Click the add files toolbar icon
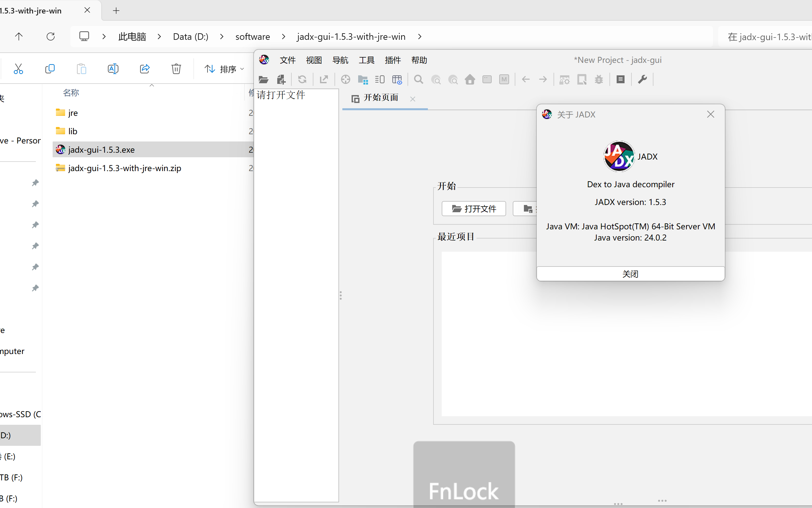 [x=281, y=80]
